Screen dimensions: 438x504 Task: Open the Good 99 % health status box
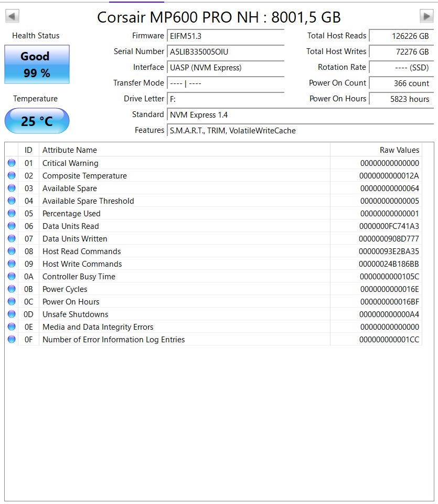(x=37, y=64)
